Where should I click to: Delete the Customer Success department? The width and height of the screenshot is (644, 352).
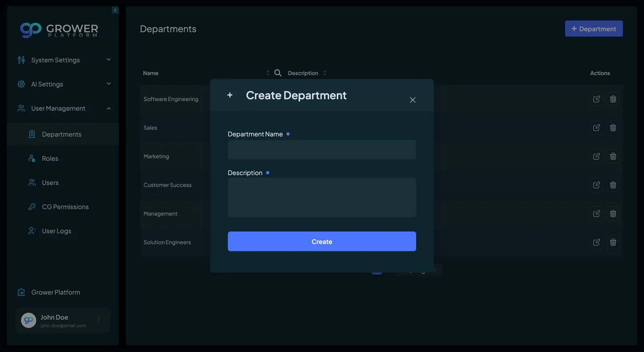pos(613,185)
